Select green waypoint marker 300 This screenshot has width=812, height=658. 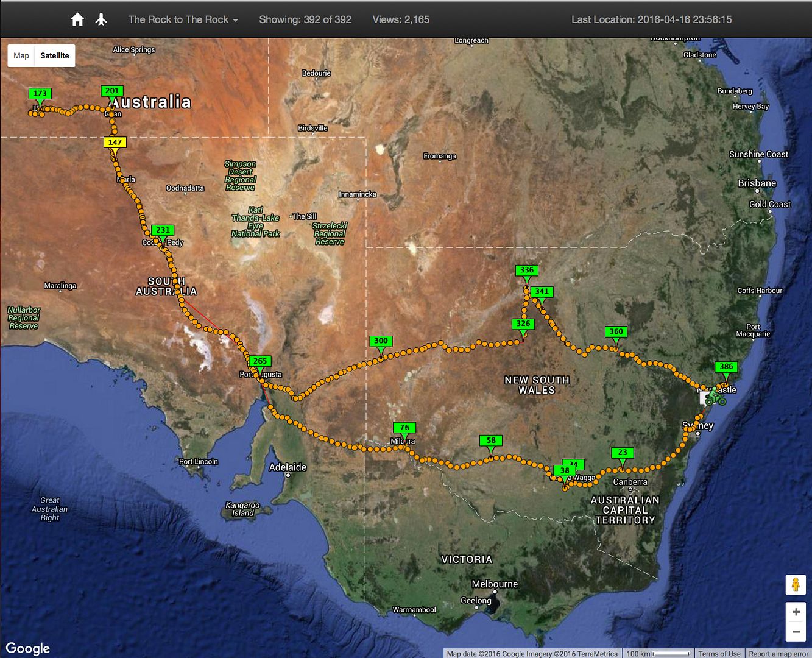coord(381,341)
